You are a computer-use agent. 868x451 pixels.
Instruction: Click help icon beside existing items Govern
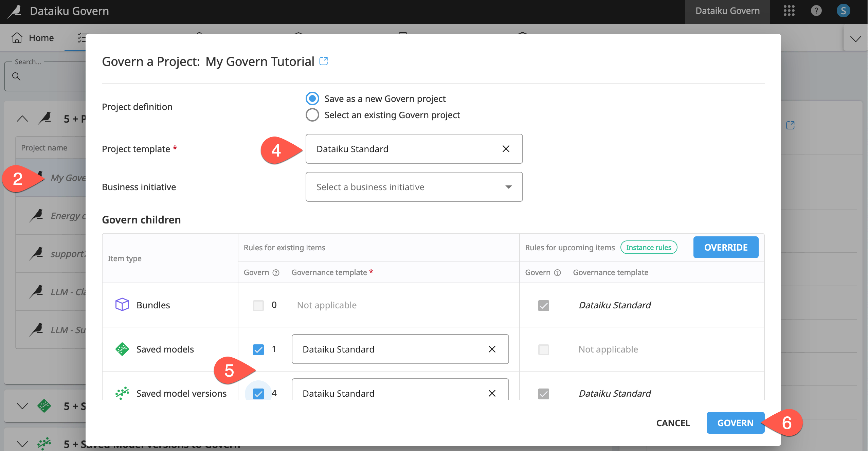tap(276, 273)
